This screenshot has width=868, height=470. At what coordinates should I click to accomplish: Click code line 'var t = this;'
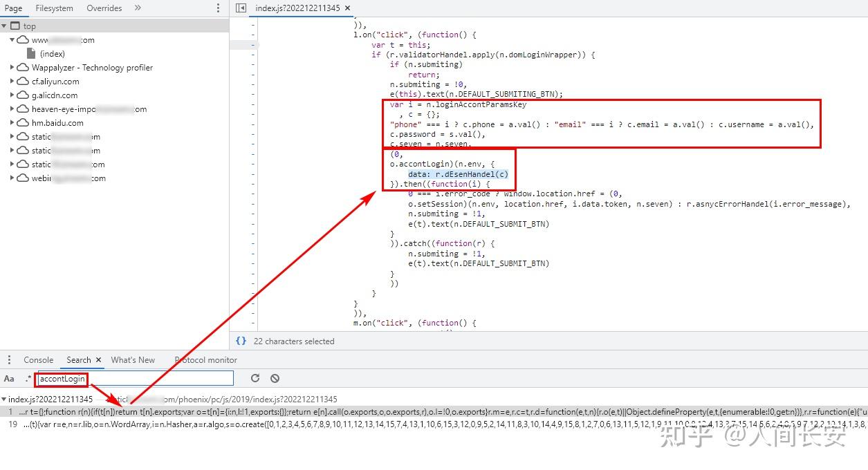pyautogui.click(x=400, y=45)
